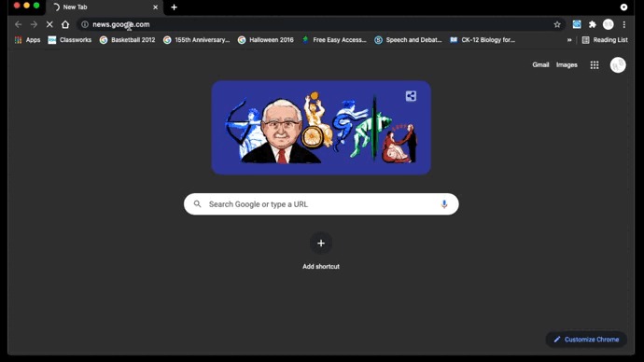Go to the home page via house icon
644x362 pixels.
[x=65, y=24]
